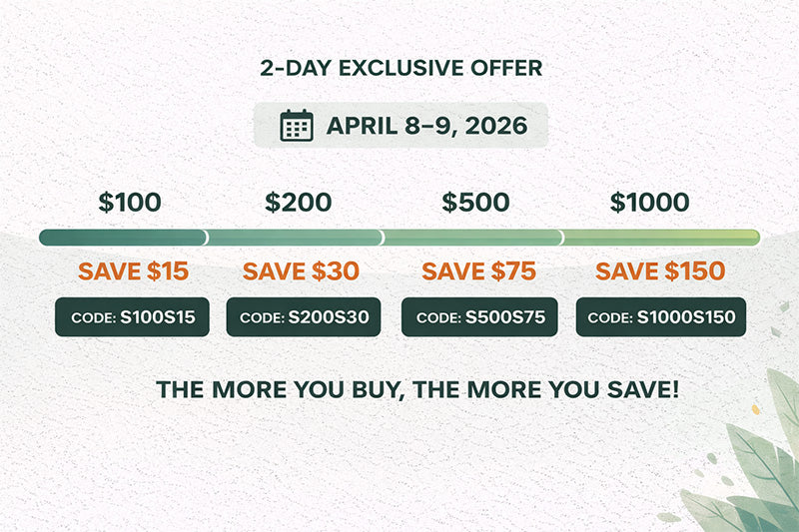Copy the S100S15 code button

tap(133, 317)
